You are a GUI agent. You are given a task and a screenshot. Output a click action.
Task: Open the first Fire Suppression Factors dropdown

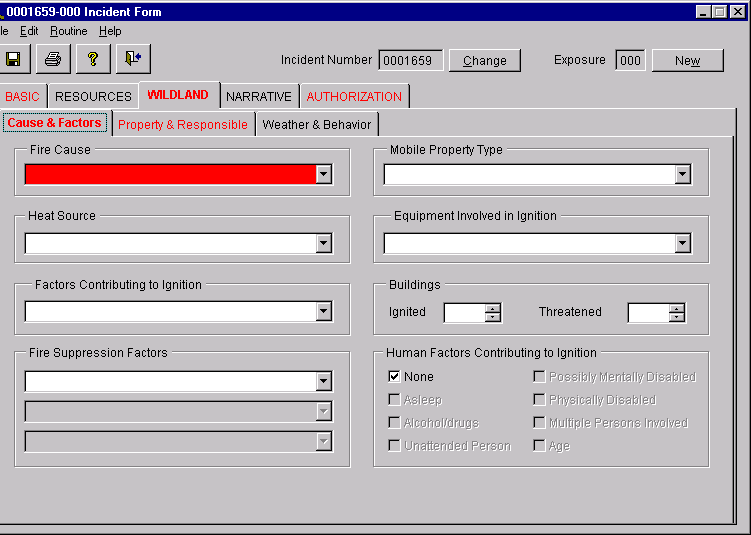pyautogui.click(x=323, y=381)
